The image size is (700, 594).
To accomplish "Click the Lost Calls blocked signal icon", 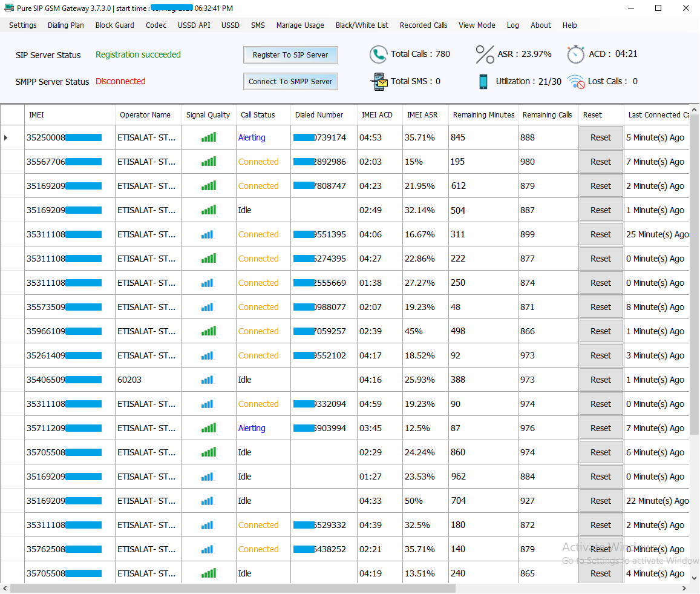I will coord(576,82).
